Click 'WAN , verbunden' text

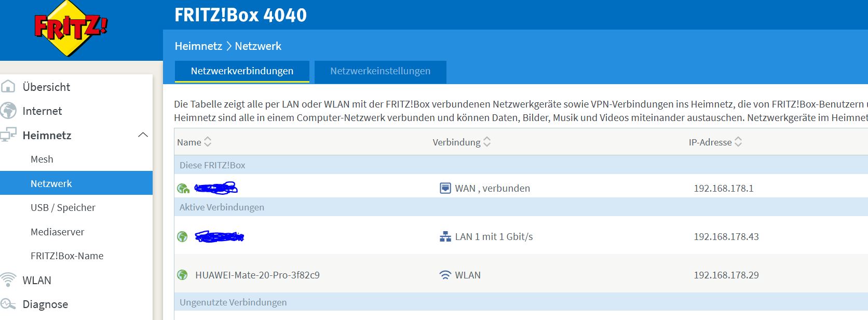point(493,188)
